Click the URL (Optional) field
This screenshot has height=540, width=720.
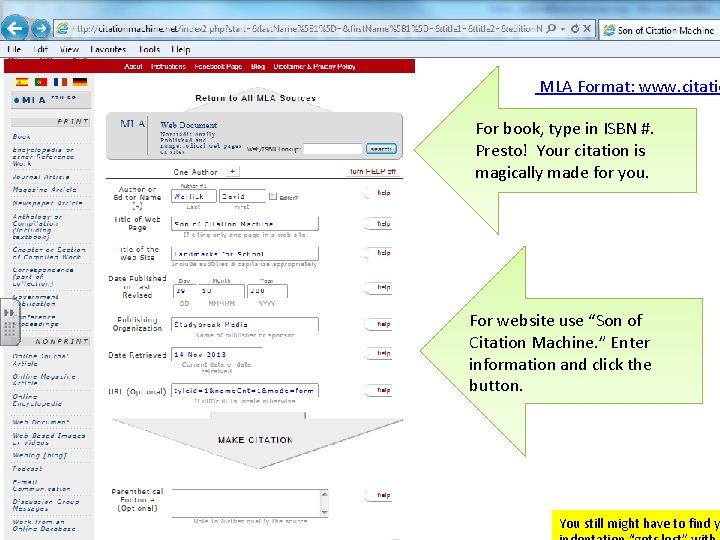(x=245, y=390)
